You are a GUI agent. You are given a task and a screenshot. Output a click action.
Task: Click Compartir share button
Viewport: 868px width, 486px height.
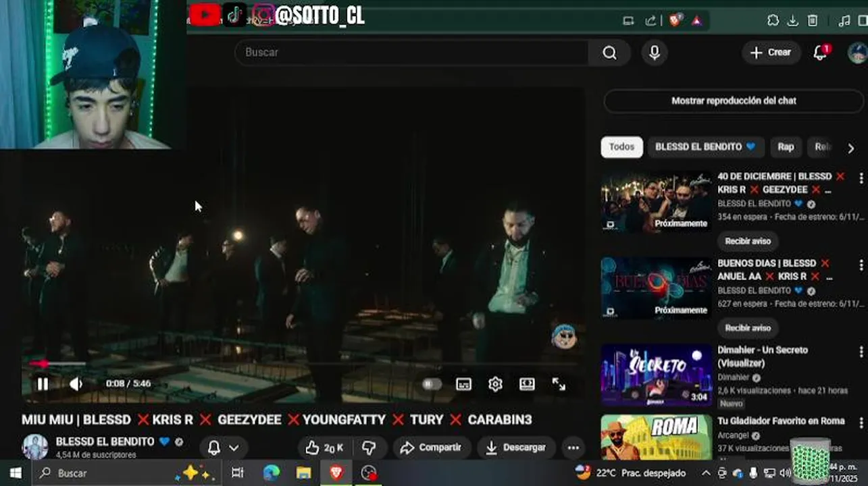click(x=432, y=448)
